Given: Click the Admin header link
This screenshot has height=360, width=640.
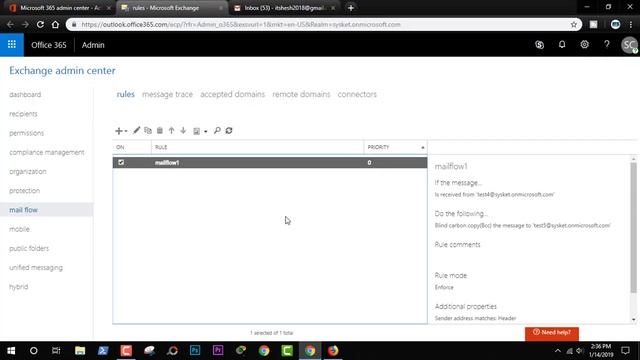Looking at the screenshot, I should tap(93, 45).
